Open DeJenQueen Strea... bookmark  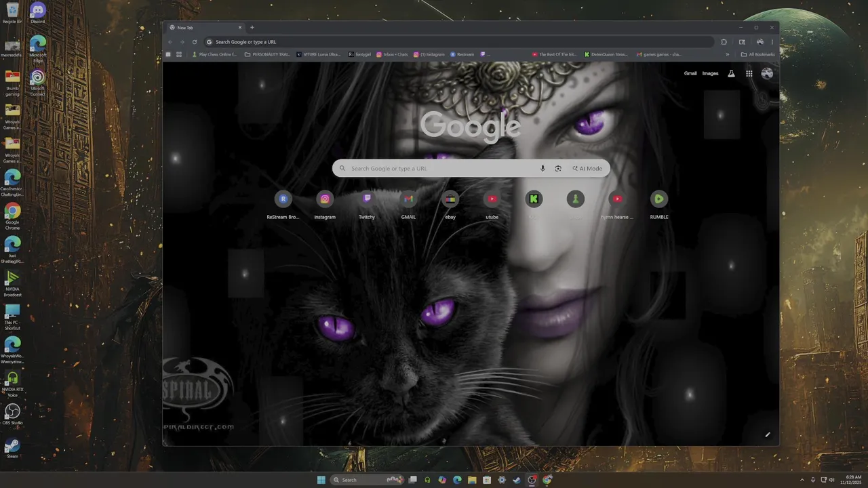(x=606, y=54)
